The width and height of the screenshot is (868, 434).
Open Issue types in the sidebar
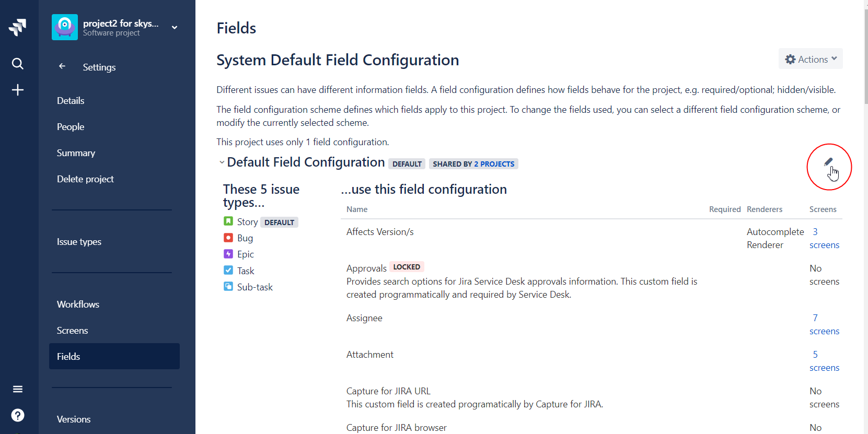[79, 241]
